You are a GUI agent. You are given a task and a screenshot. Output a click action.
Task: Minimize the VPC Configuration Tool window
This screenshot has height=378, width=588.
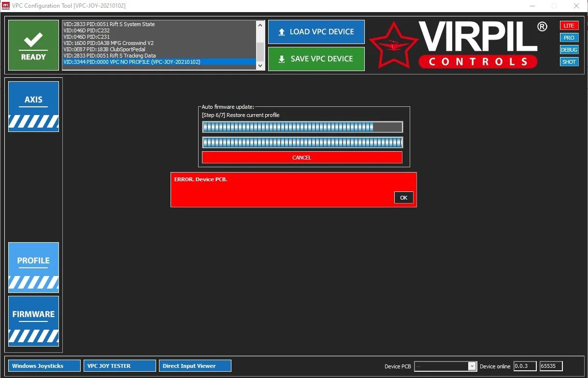(x=532, y=6)
